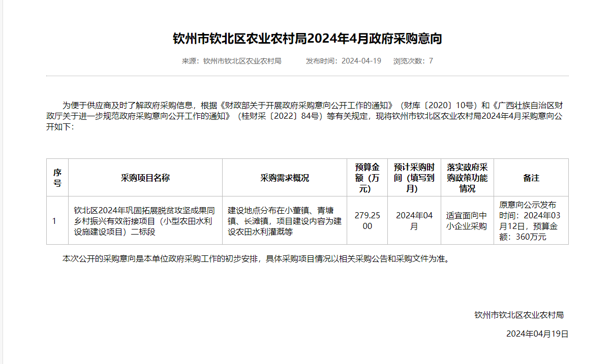
Task: Click the closing note 本次公开的采购意向是本单位
Action: point(257,258)
